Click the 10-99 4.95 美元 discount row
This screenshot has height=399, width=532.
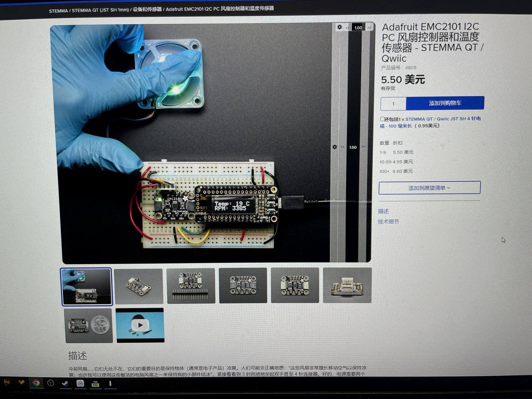(396, 162)
